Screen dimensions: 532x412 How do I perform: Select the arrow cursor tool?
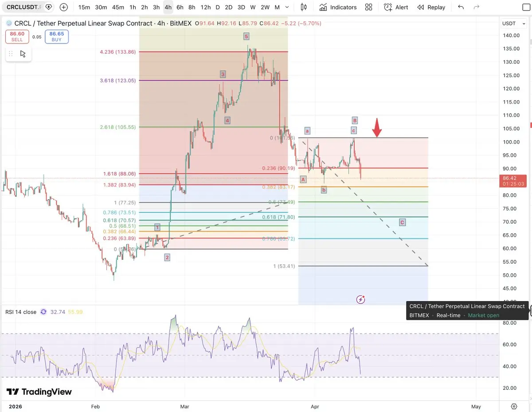23,54
